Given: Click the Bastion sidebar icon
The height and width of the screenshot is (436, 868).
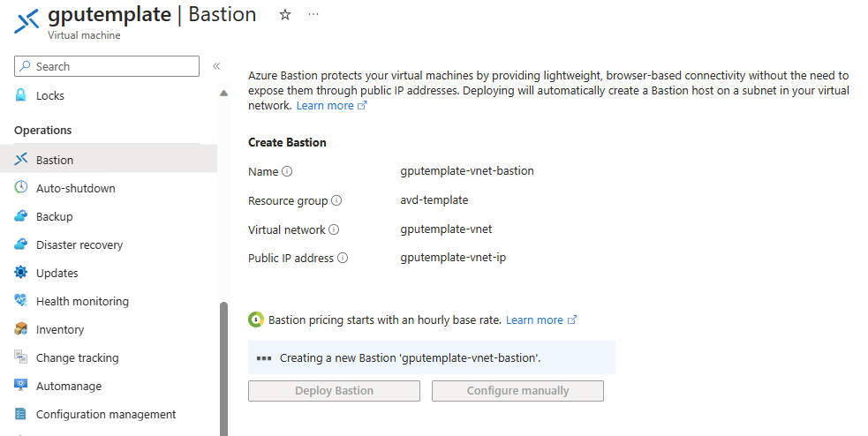Looking at the screenshot, I should tap(20, 160).
